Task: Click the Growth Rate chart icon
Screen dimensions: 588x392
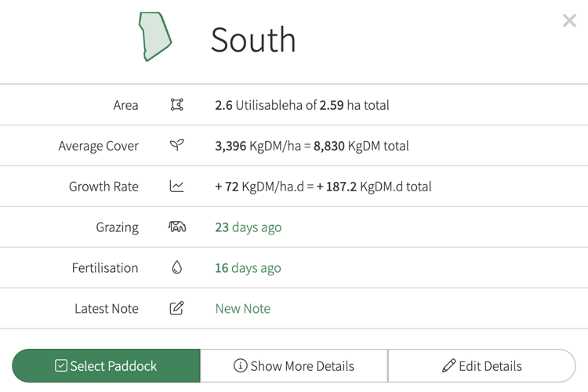Action: pos(176,186)
